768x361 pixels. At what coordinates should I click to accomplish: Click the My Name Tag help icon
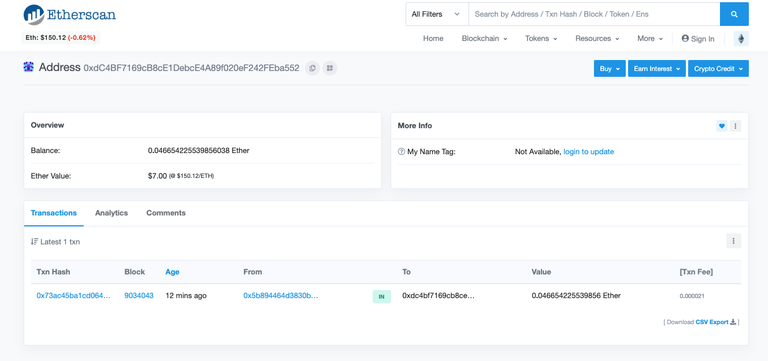(x=401, y=152)
